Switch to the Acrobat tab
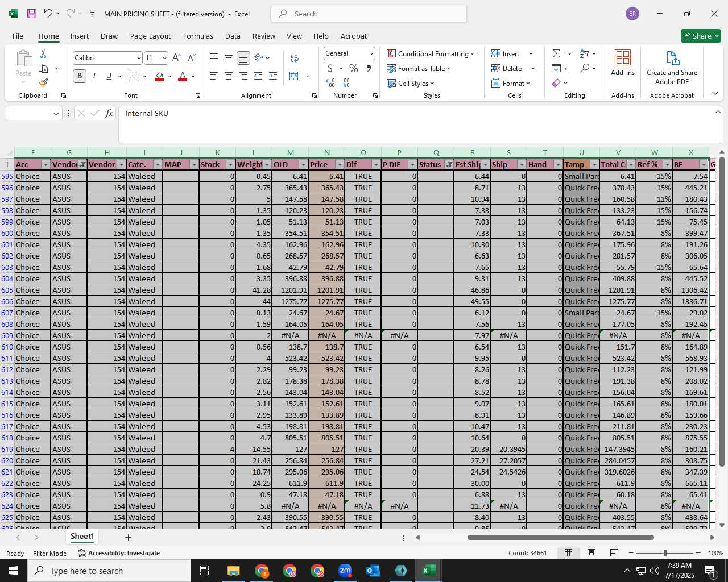This screenshot has width=728, height=582. (x=354, y=36)
